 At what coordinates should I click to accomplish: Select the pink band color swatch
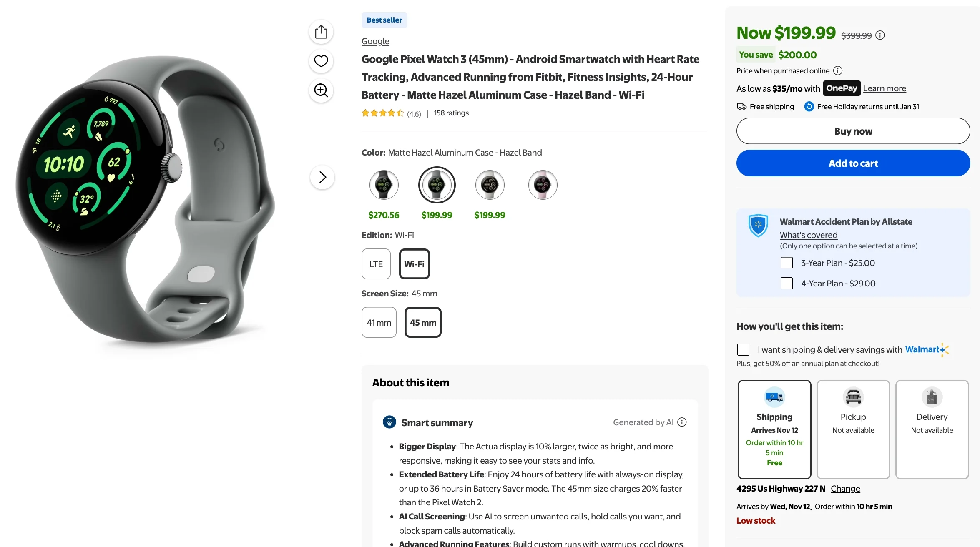point(543,185)
